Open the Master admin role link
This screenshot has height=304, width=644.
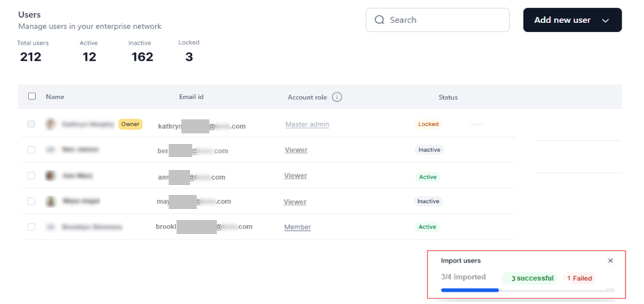click(x=307, y=124)
